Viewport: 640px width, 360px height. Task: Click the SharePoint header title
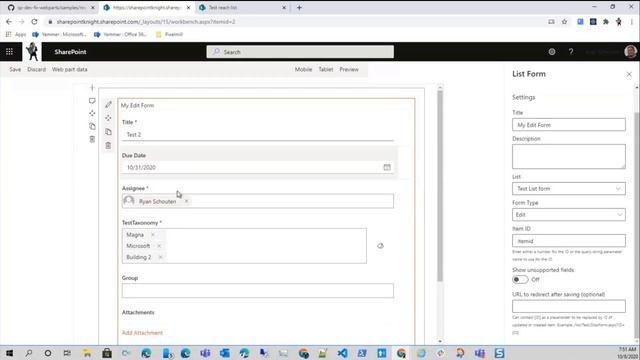pyautogui.click(x=70, y=52)
